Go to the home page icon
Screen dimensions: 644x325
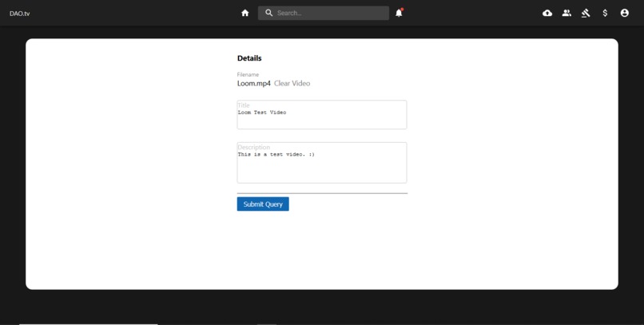245,13
